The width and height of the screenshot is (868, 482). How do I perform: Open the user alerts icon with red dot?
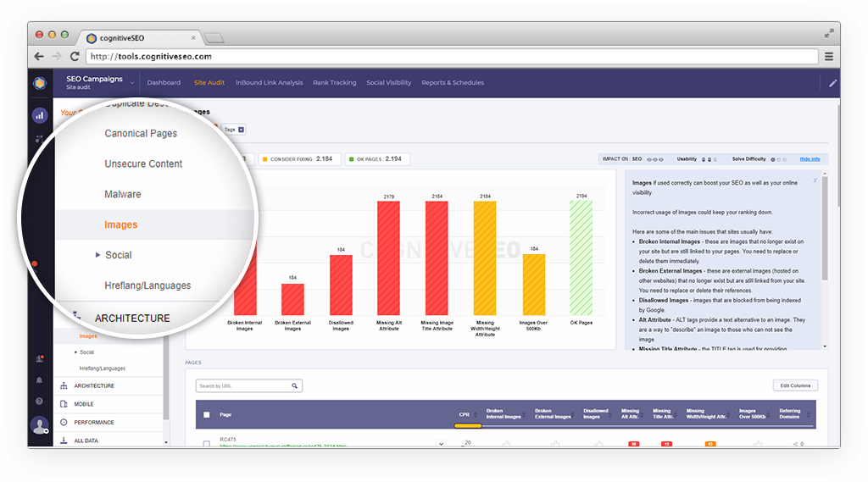39,358
